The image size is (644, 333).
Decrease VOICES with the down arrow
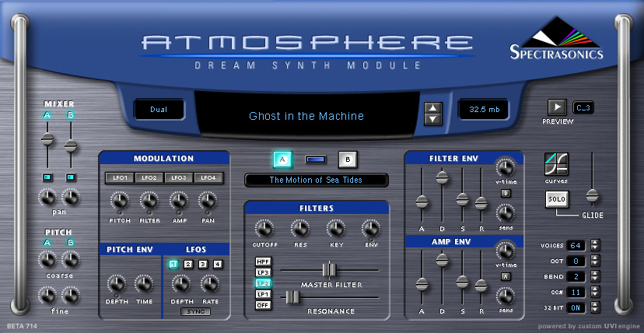point(595,248)
